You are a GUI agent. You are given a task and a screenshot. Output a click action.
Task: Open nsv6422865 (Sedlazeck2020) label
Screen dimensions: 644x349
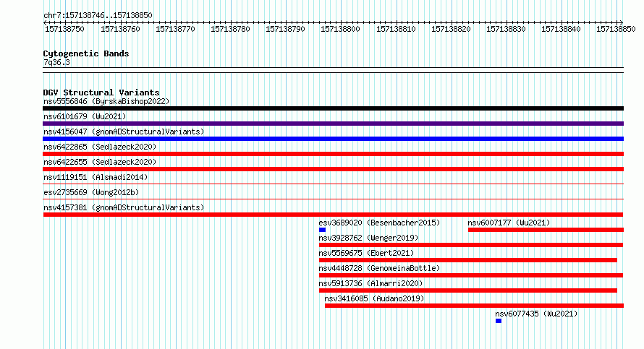click(100, 147)
